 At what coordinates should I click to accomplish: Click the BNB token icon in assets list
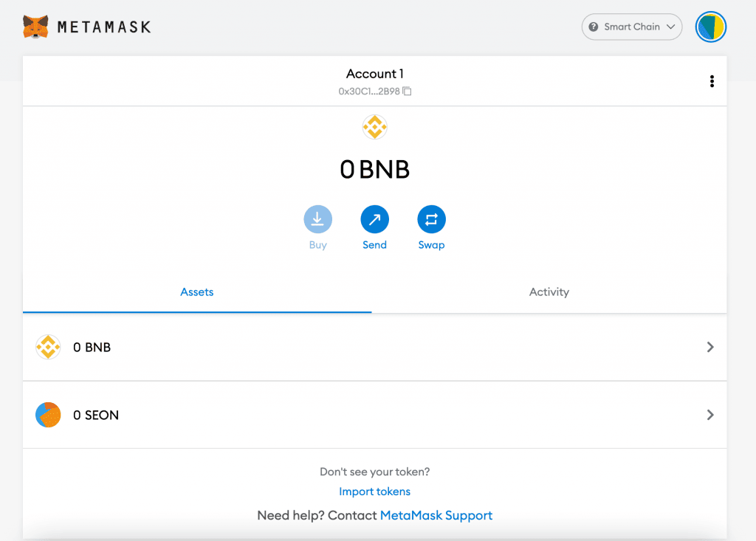(x=48, y=347)
